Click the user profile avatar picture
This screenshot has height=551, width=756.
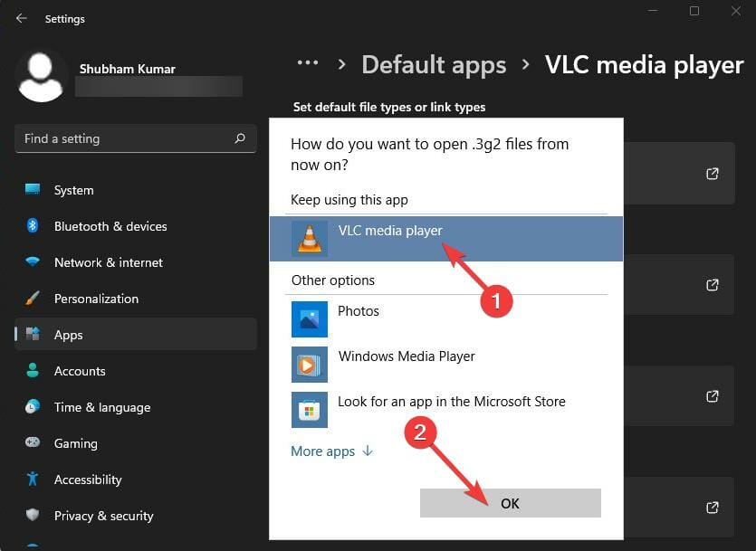pos(41,76)
